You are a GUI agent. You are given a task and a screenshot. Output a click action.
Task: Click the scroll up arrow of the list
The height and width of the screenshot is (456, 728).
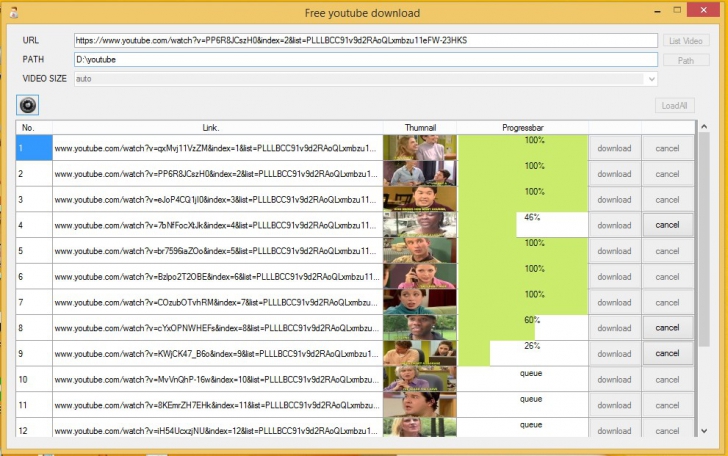(x=704, y=126)
